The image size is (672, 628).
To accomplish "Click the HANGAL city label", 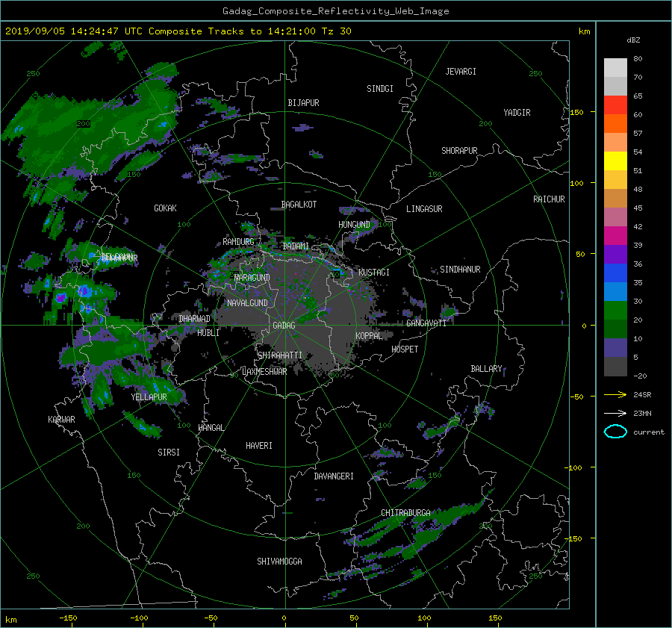I will 211,428.
